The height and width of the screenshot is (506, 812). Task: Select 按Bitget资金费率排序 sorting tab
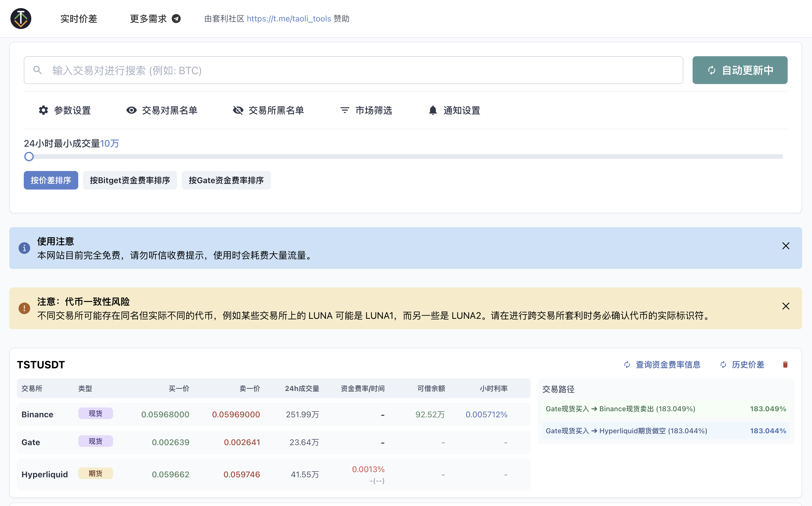pyautogui.click(x=130, y=180)
